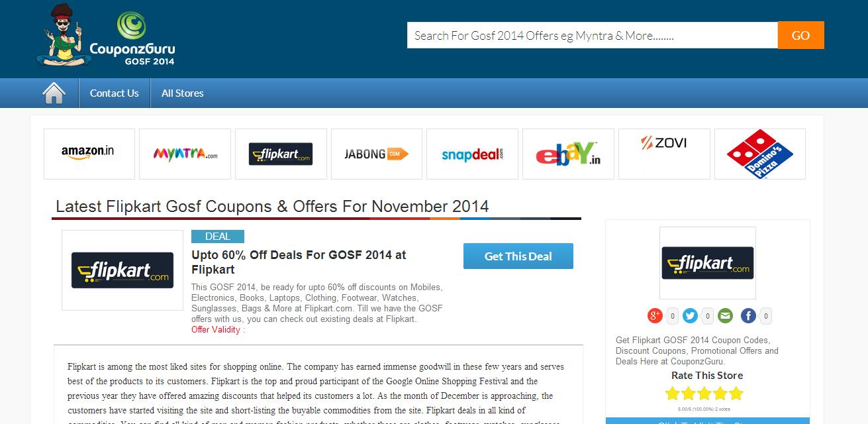This screenshot has height=424, width=868.
Task: Share on Google Plus icon
Action: [655, 316]
